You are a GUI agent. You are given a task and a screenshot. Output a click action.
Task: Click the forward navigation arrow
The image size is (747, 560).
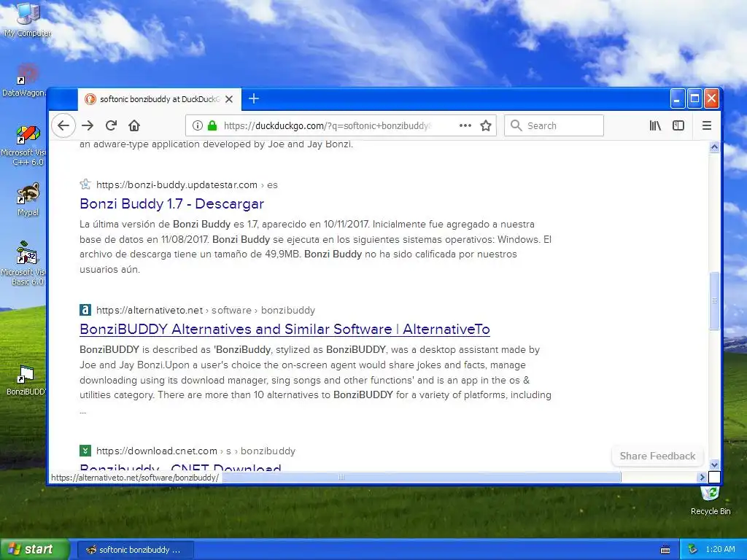(88, 125)
